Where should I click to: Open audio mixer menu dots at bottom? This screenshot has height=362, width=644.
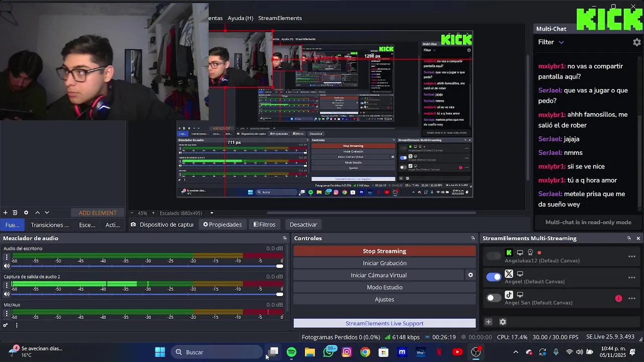tap(17, 325)
